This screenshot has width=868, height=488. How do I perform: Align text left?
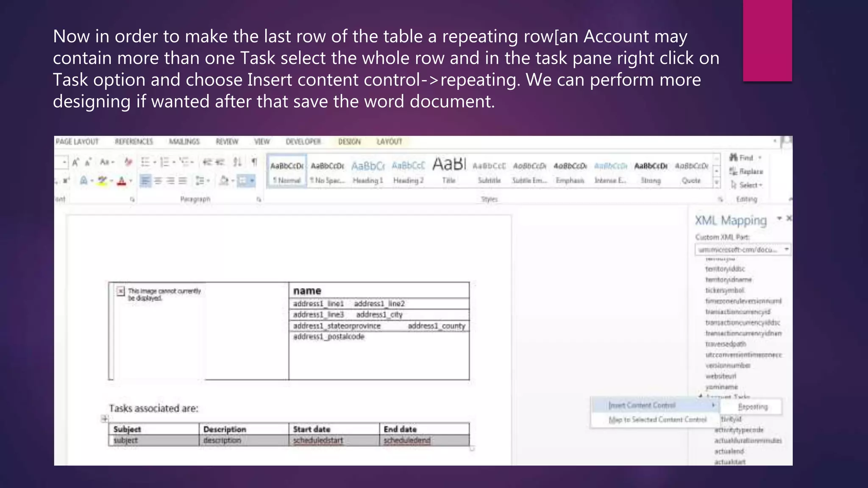[145, 181]
